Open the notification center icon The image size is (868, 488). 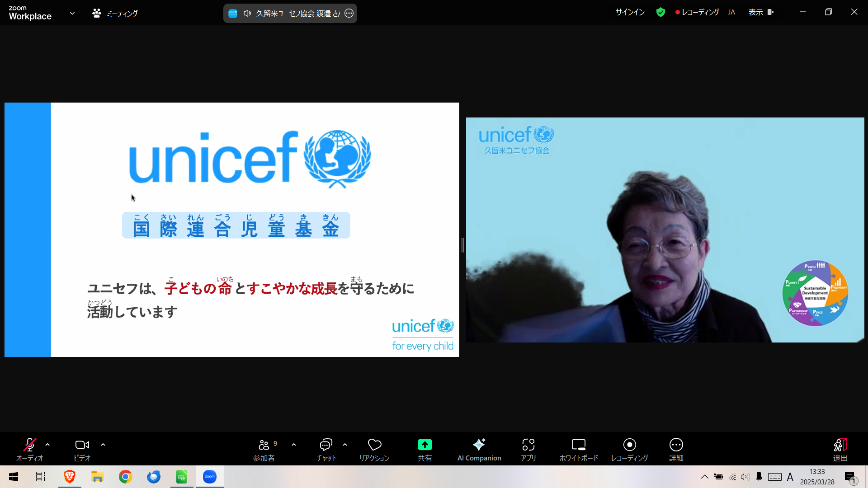tap(851, 477)
